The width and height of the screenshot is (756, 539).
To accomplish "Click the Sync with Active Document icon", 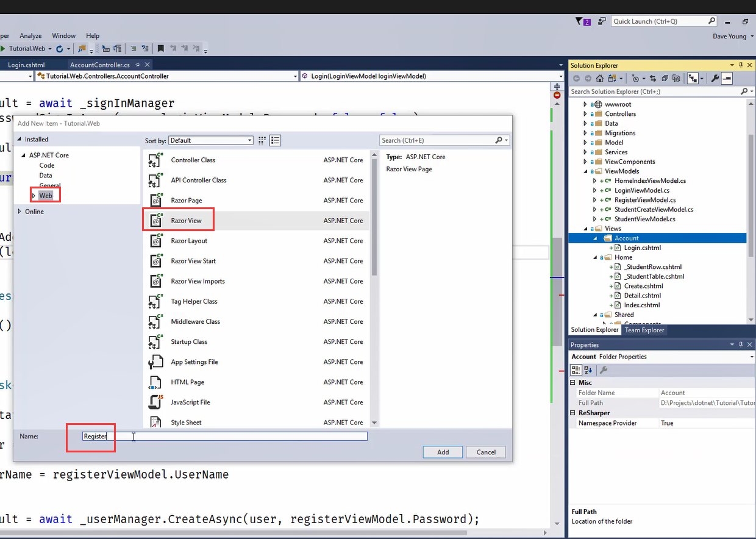I will click(653, 79).
